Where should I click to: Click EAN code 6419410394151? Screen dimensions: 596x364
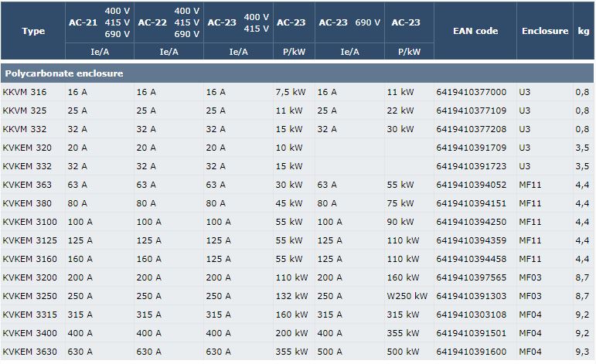(x=472, y=203)
